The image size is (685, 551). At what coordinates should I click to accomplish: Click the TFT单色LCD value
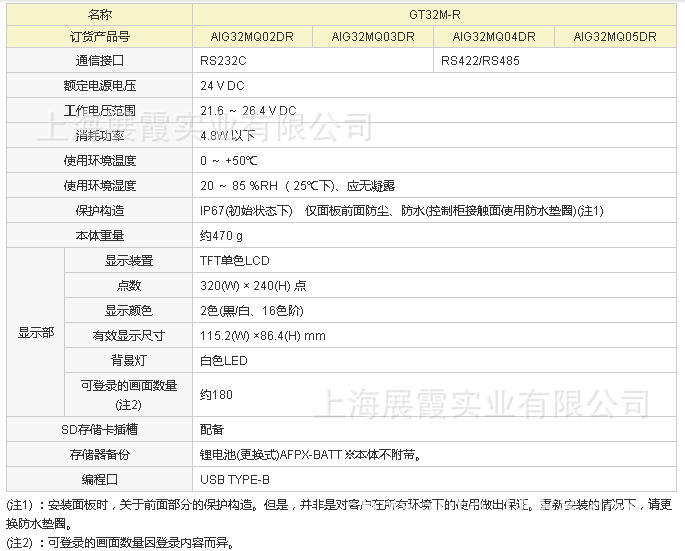click(235, 261)
